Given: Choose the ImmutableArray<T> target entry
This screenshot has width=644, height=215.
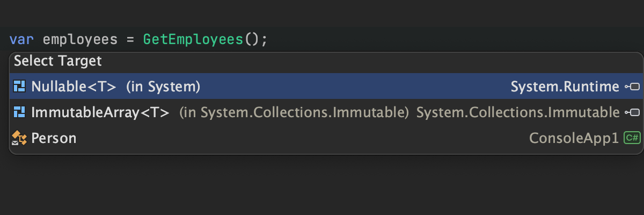Looking at the screenshot, I should 100,112.
